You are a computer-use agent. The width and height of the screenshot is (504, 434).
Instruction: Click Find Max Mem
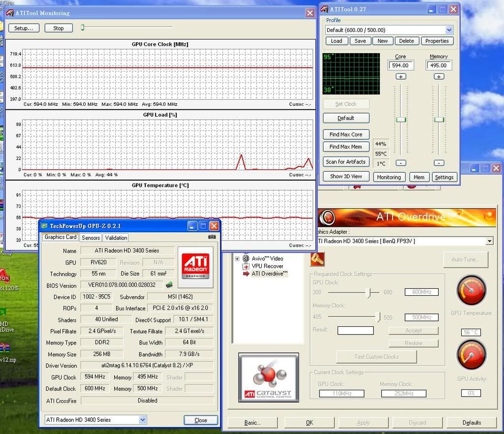pos(346,147)
